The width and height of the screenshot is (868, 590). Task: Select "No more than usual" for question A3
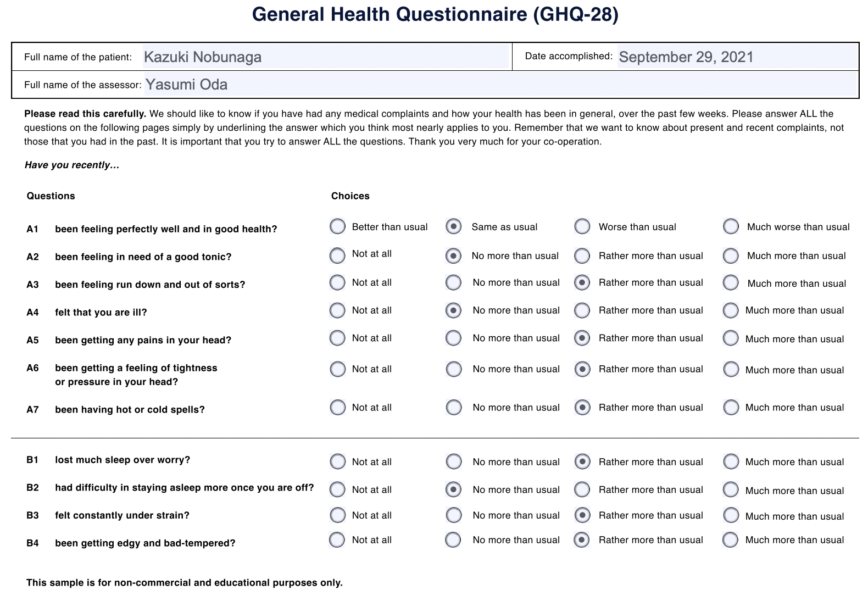click(453, 283)
